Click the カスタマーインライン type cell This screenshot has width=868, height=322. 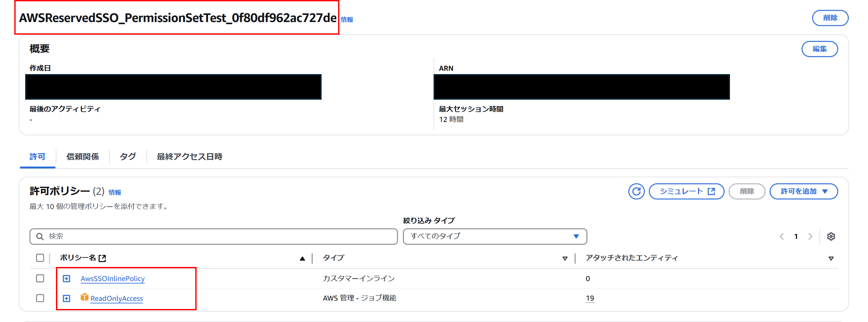358,278
